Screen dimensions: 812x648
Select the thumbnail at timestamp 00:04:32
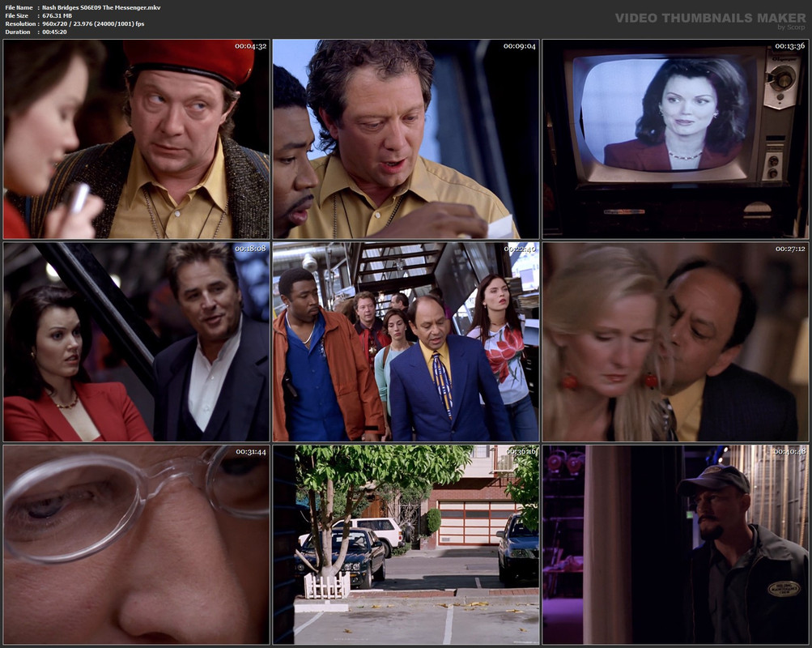[x=136, y=139]
